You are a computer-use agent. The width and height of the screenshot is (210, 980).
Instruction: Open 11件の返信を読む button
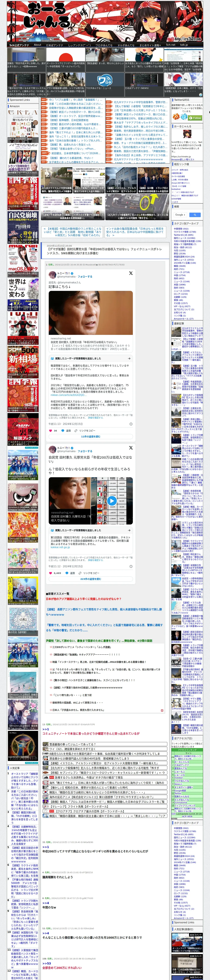(91, 437)
